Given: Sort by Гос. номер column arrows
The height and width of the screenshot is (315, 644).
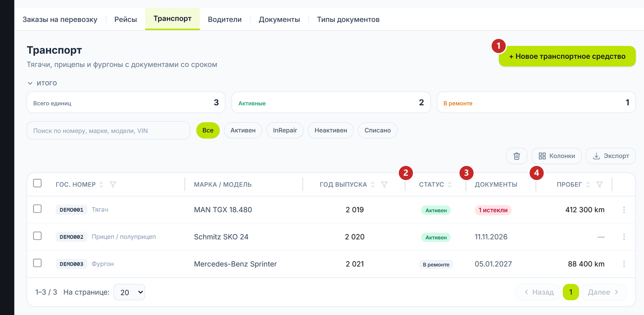Looking at the screenshot, I should point(101,185).
